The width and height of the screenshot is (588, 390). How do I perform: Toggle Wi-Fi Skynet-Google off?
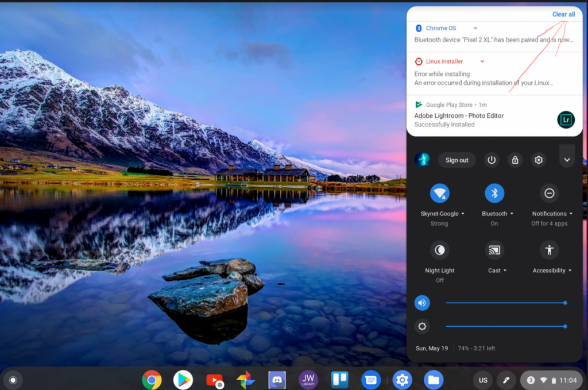(x=440, y=194)
